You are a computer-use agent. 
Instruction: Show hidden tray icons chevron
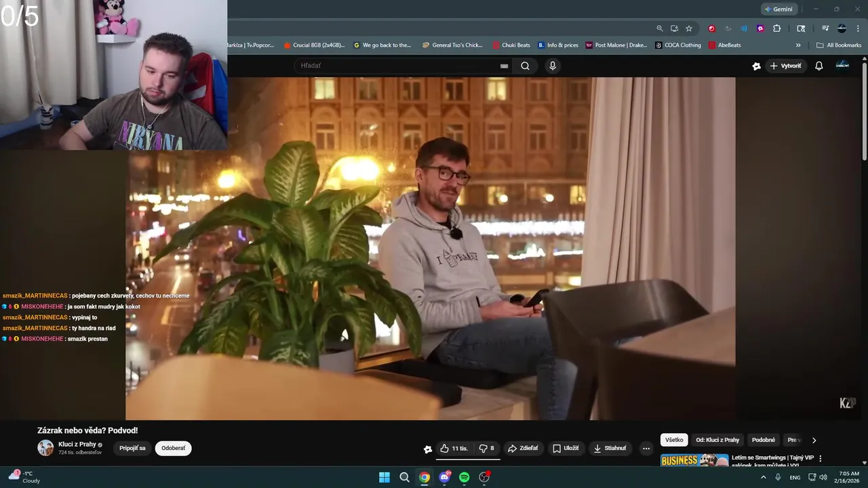click(x=763, y=477)
